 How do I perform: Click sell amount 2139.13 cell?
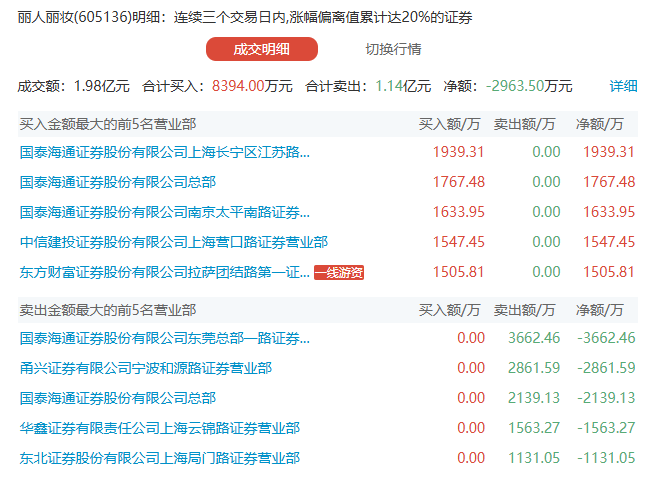[534, 398]
